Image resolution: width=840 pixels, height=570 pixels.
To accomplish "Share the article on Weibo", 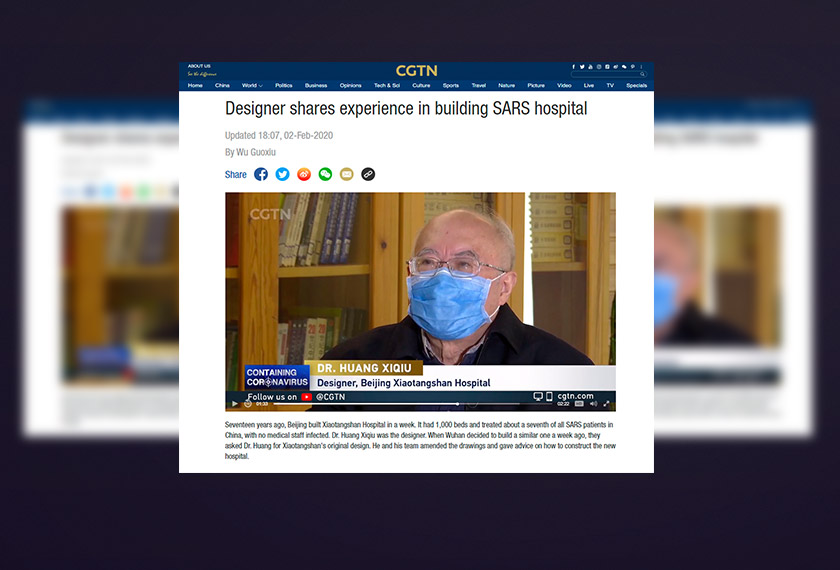I will (x=304, y=174).
